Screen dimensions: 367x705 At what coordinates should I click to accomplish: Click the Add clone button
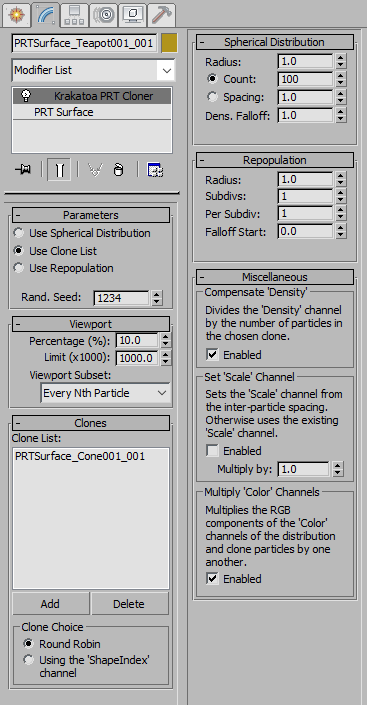[x=50, y=604]
